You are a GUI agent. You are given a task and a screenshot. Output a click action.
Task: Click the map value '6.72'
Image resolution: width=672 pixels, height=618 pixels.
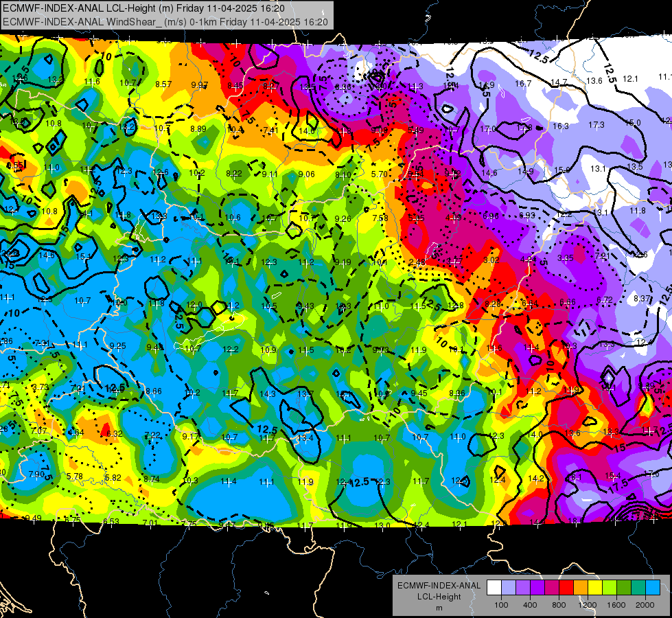605,300
